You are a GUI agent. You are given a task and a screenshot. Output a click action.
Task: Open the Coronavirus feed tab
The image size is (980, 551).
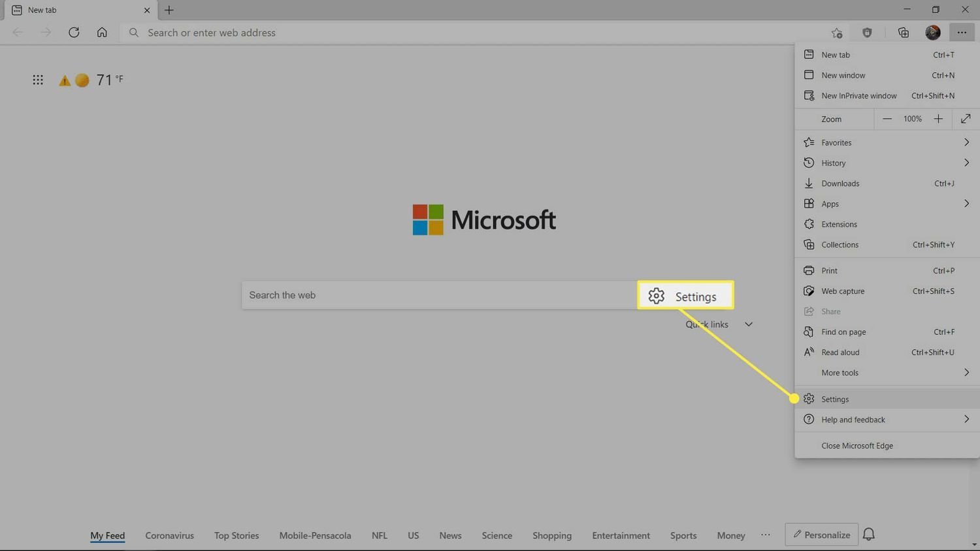[x=169, y=535]
